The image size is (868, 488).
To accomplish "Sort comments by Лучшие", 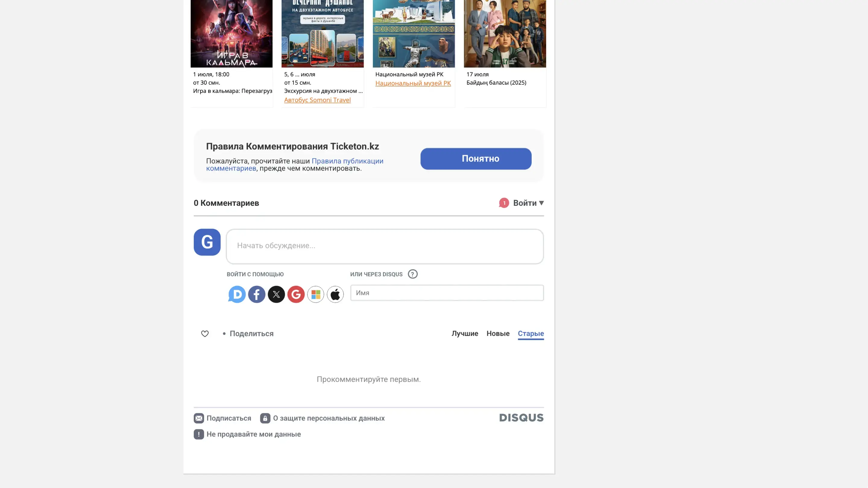I will [x=465, y=333].
